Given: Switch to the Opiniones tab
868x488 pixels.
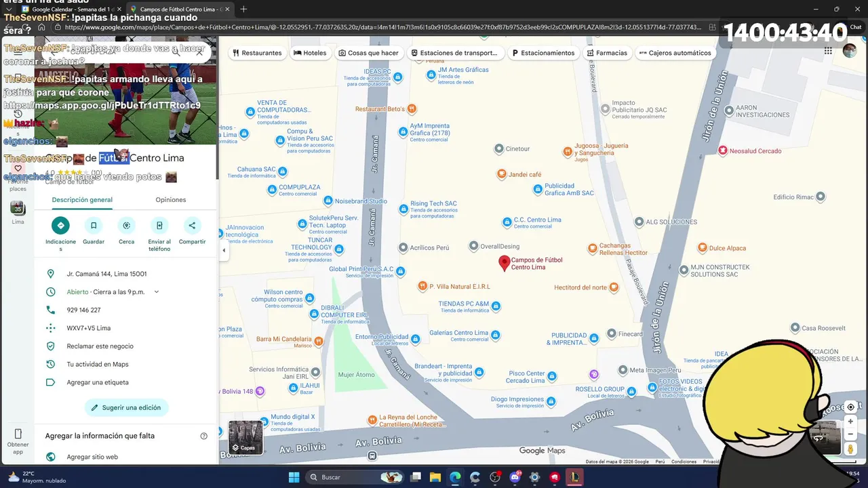Looking at the screenshot, I should [170, 200].
